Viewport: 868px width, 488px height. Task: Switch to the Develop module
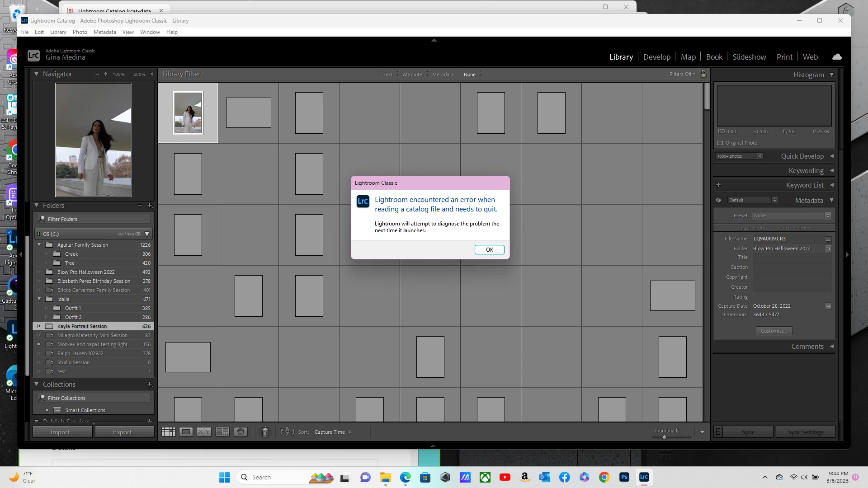pos(656,57)
